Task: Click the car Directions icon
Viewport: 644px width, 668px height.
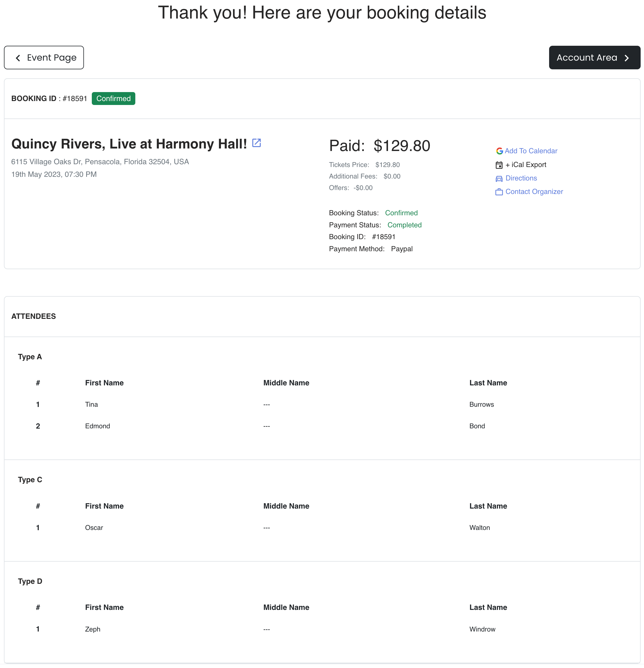Action: click(x=499, y=179)
